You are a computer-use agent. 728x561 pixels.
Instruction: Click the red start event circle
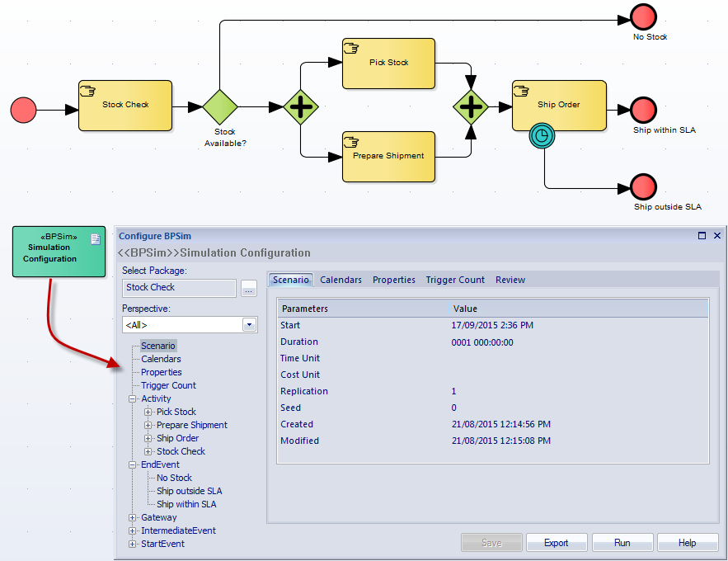24,109
